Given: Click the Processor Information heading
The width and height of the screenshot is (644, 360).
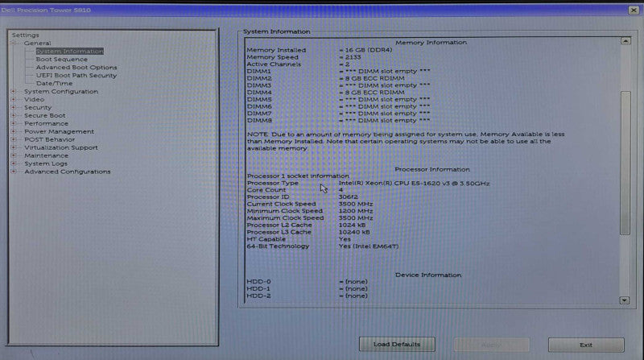Looking at the screenshot, I should (432, 169).
